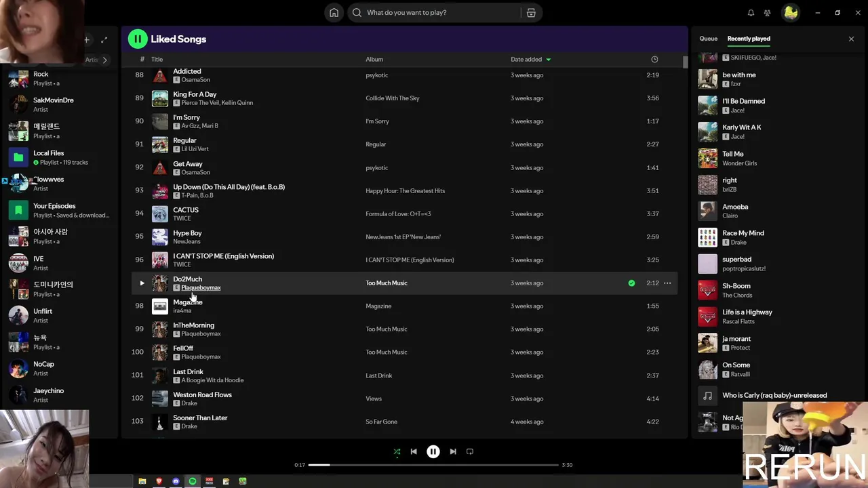Skip to next track

click(x=453, y=451)
